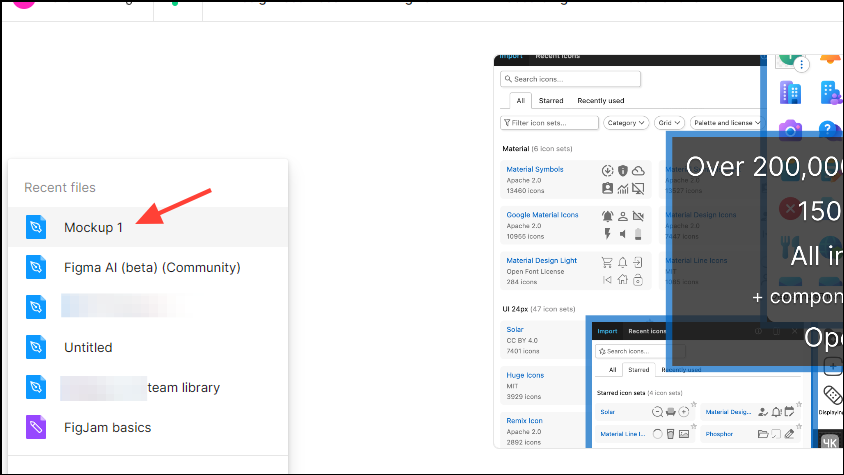The width and height of the screenshot is (844, 475).
Task: Select the Starred tab in lower panel
Action: (x=638, y=370)
